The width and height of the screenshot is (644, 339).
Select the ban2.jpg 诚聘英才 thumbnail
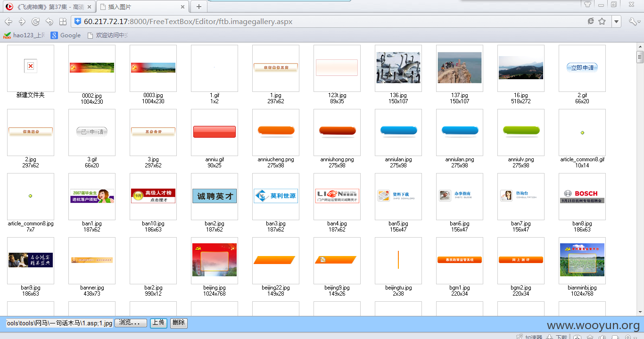point(215,196)
